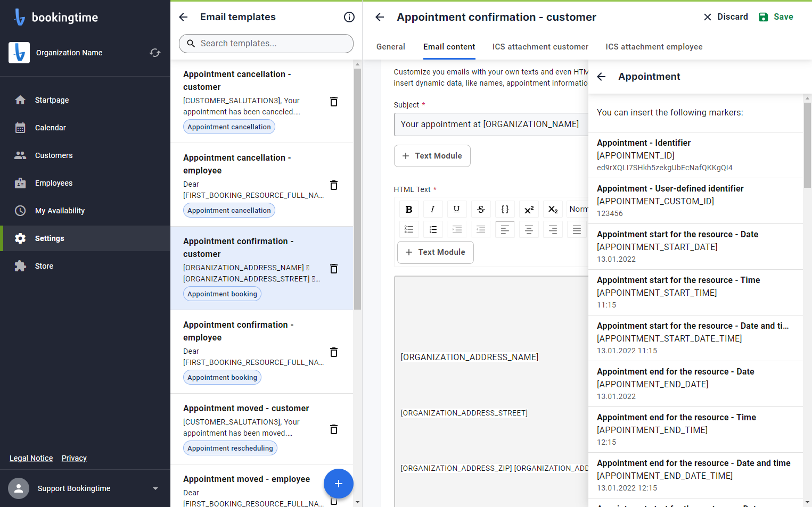Select Settings in sidebar
Image resolution: width=812 pixels, height=507 pixels.
point(85,238)
